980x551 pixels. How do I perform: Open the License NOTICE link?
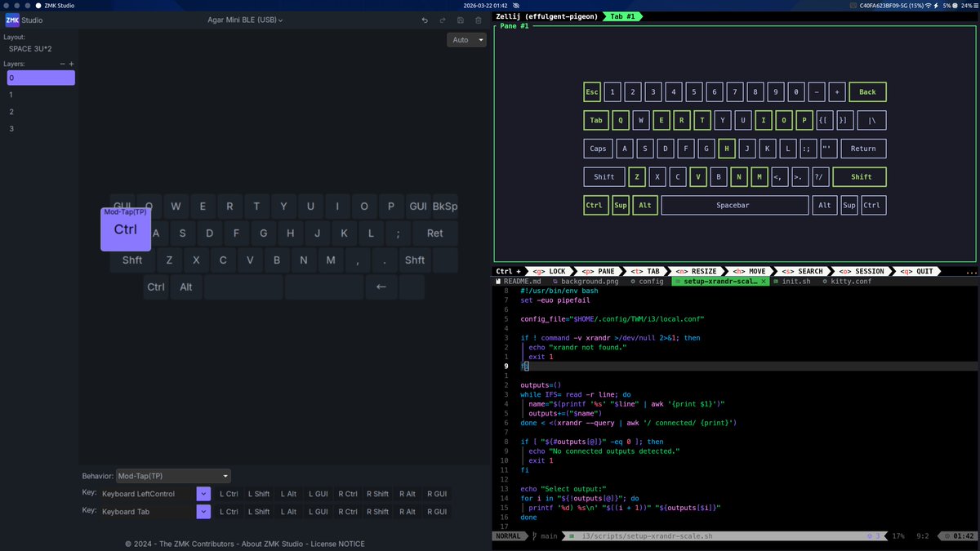click(x=338, y=544)
